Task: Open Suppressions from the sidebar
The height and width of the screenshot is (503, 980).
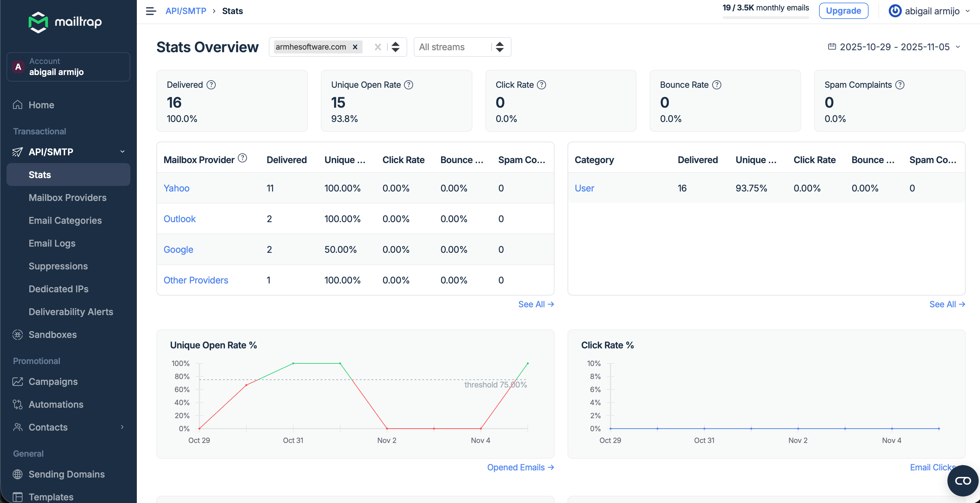Action: coord(58,266)
